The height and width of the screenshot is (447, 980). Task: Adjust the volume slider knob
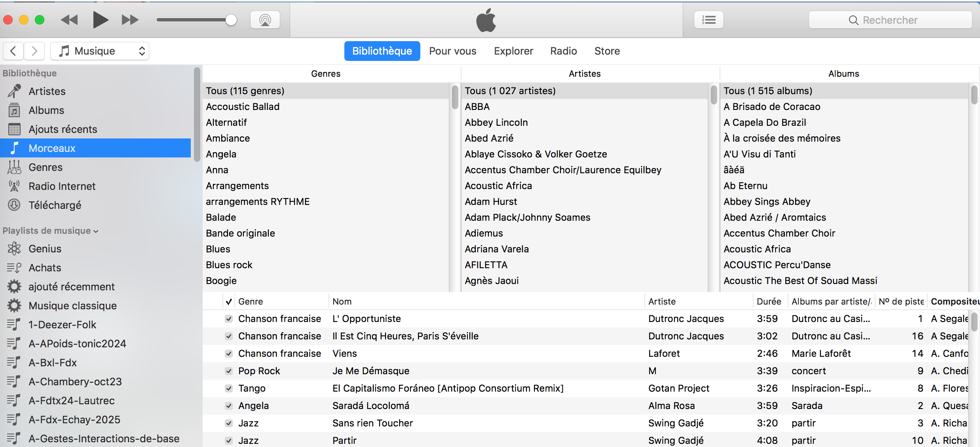[x=231, y=20]
